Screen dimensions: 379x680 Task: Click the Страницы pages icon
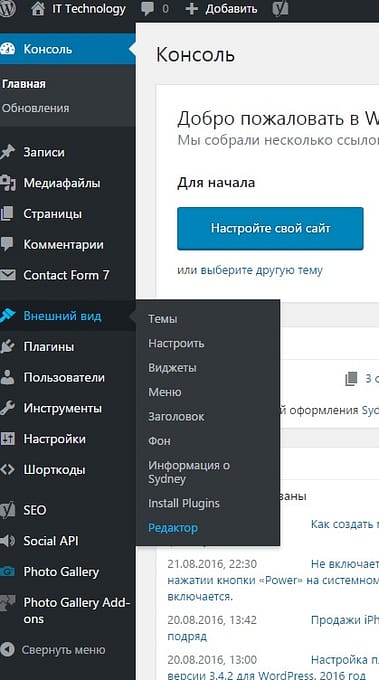pyautogui.click(x=7, y=214)
